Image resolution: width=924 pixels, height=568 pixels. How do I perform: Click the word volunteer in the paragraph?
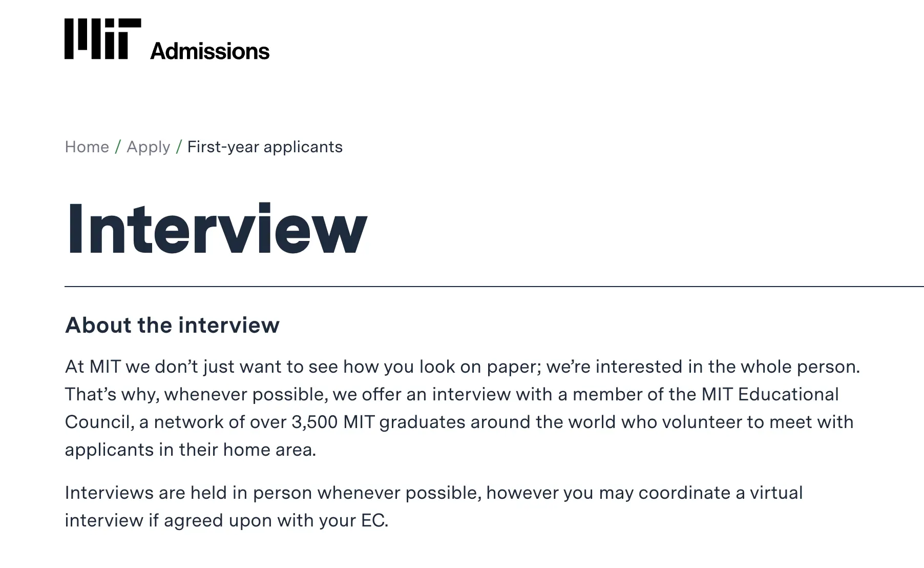click(x=701, y=422)
